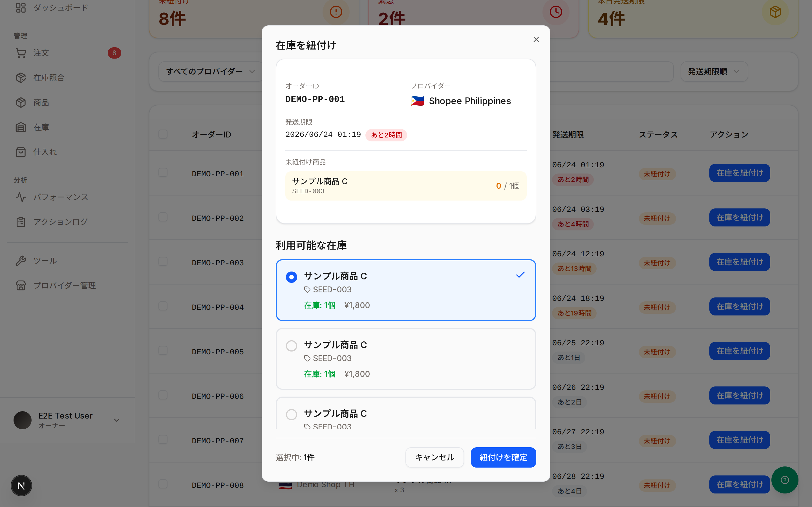Click the storefront プロバイダー管理 icon
The width and height of the screenshot is (812, 507).
coord(21,285)
